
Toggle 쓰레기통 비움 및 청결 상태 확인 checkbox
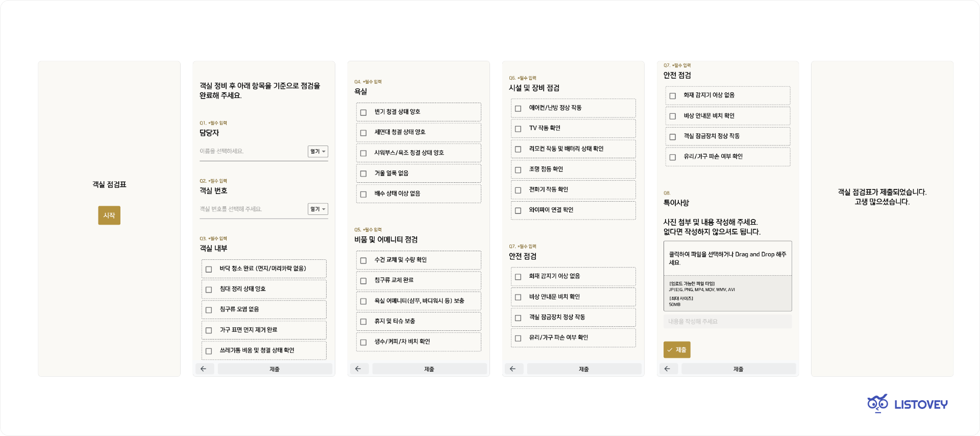coord(209,351)
